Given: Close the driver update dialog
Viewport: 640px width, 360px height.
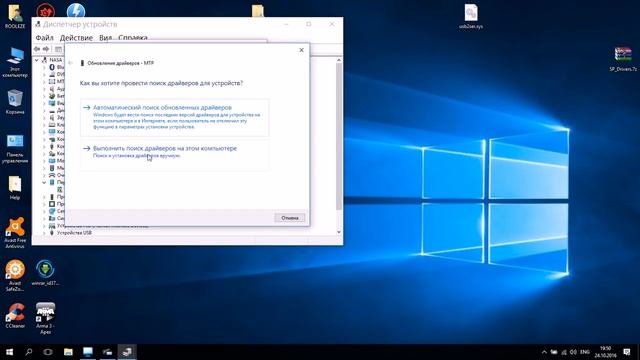Looking at the screenshot, I should 301,50.
